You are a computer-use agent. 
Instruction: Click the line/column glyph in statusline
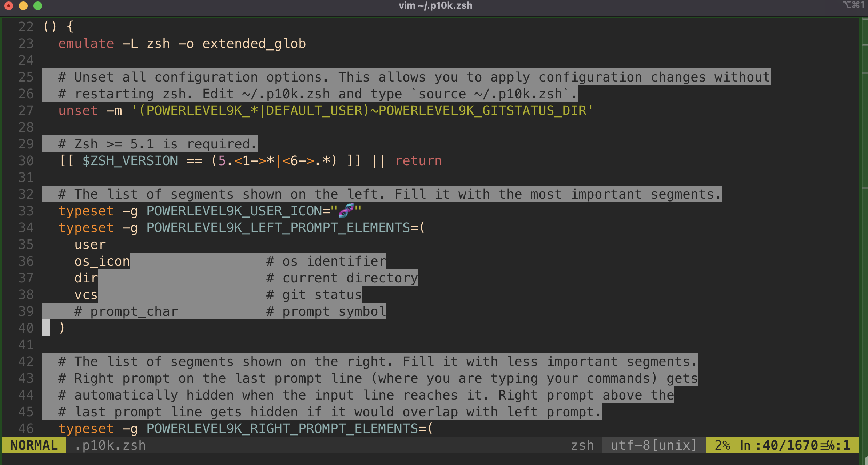point(827,445)
